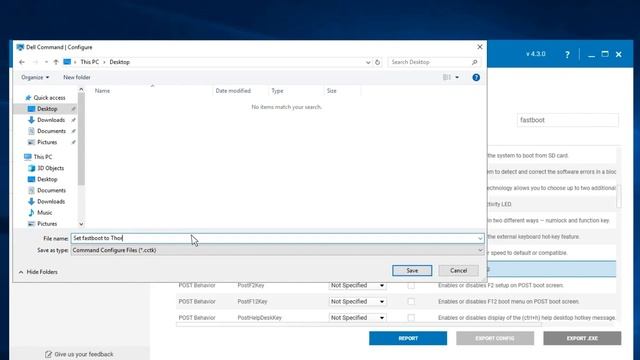Viewport: 640px width, 360px height.
Task: Click EXPORT CONFIG button
Action: coord(495,338)
